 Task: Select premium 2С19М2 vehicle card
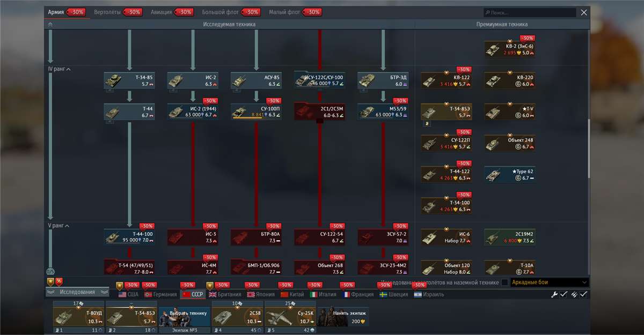coord(509,237)
